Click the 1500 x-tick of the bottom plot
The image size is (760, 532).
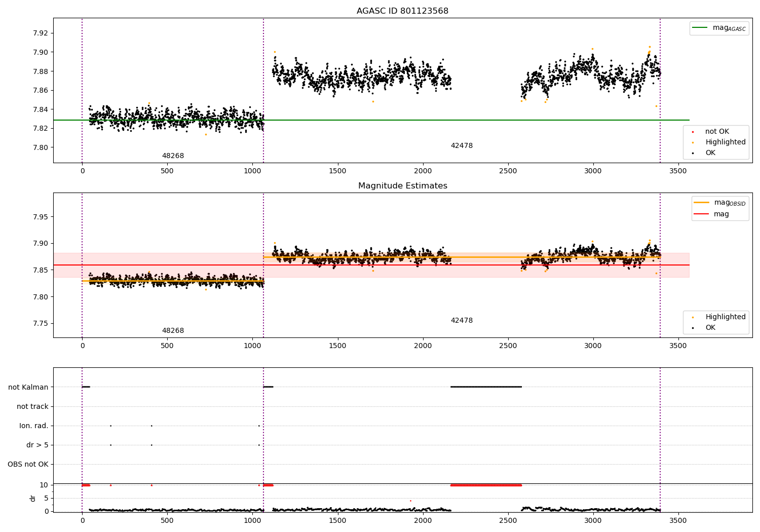pyautogui.click(x=337, y=521)
